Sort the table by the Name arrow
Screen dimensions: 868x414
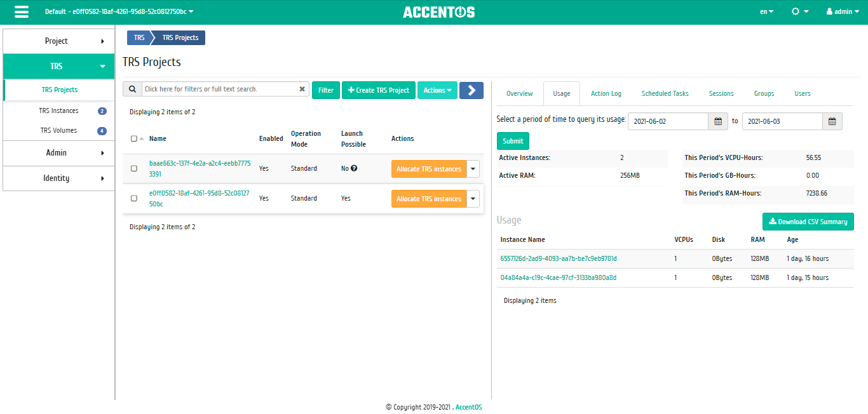[141, 138]
